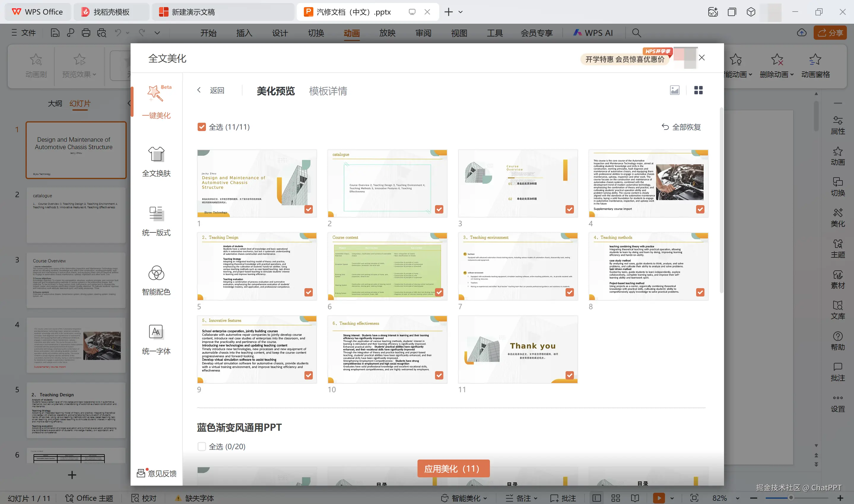
Task: Deselect the Thank you slide 11 checkbox
Action: 569,375
